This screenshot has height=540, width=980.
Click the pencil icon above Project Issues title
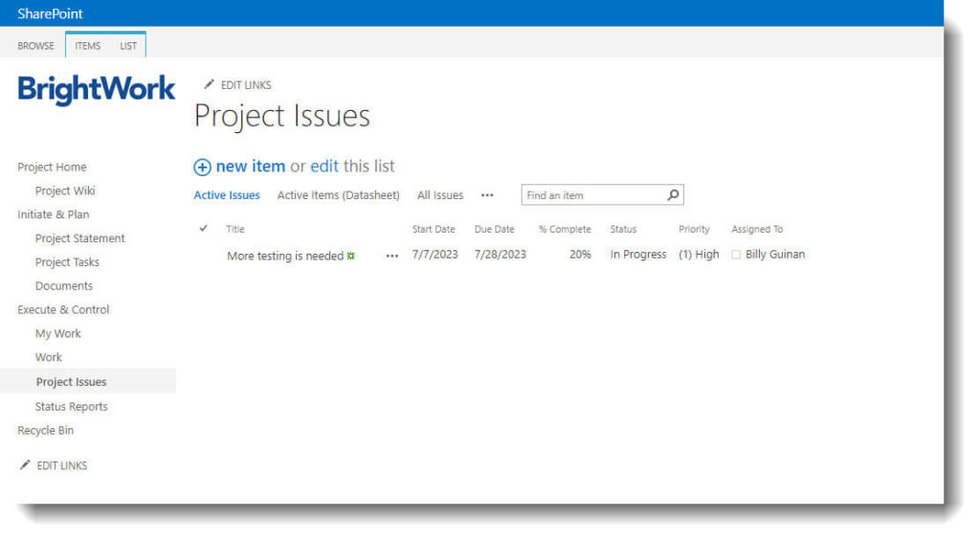coord(210,85)
